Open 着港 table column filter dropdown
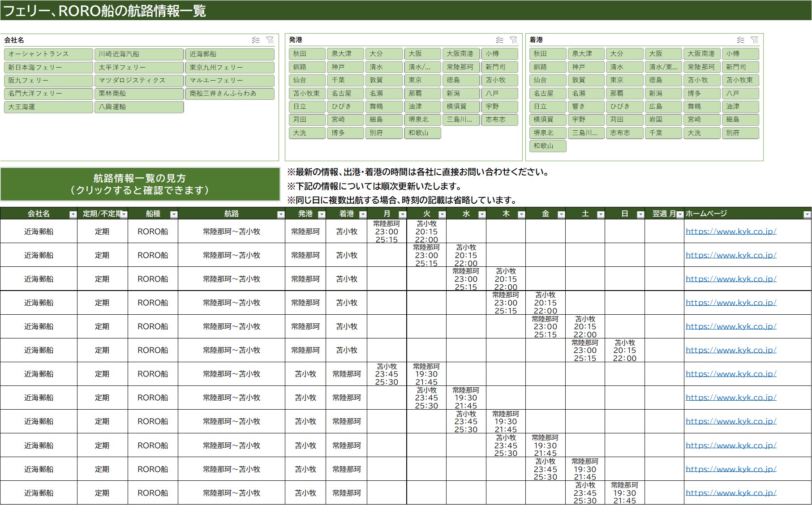812x505 pixels. pos(363,214)
